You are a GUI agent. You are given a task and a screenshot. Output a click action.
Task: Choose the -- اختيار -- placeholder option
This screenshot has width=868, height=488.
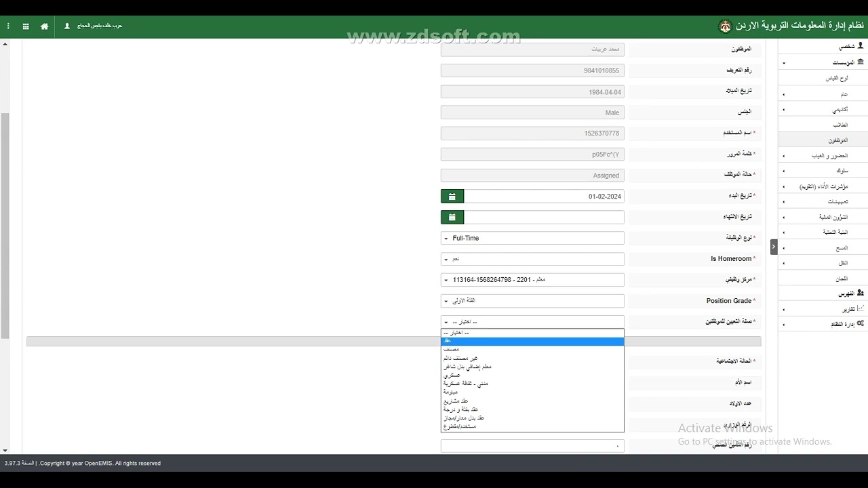[x=532, y=333]
